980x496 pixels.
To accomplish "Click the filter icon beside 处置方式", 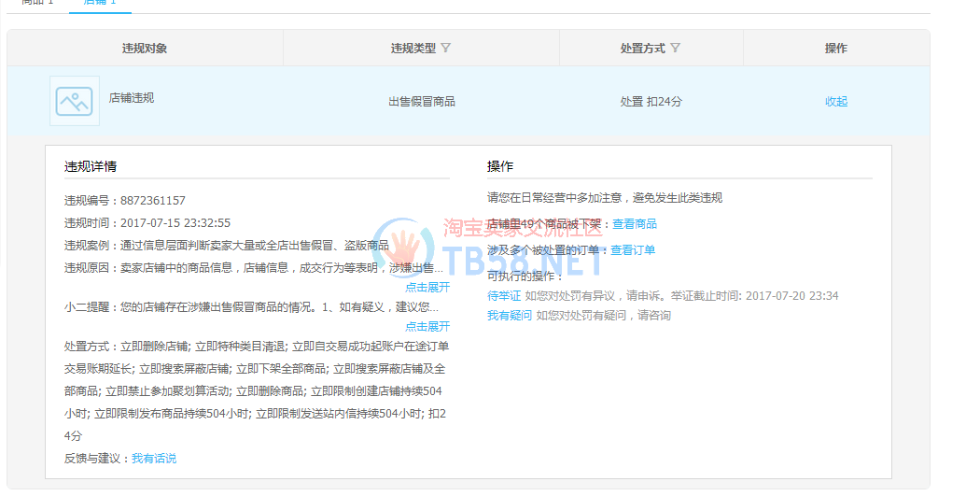I will click(x=675, y=48).
